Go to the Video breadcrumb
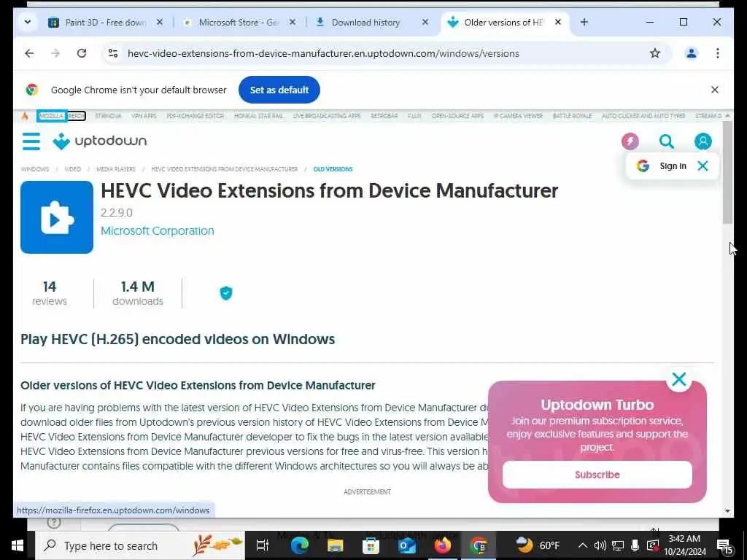 [x=72, y=169]
